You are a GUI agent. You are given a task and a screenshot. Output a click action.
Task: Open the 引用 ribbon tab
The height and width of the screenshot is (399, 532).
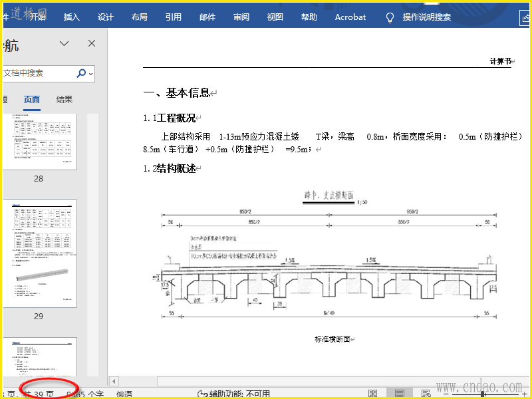[174, 17]
